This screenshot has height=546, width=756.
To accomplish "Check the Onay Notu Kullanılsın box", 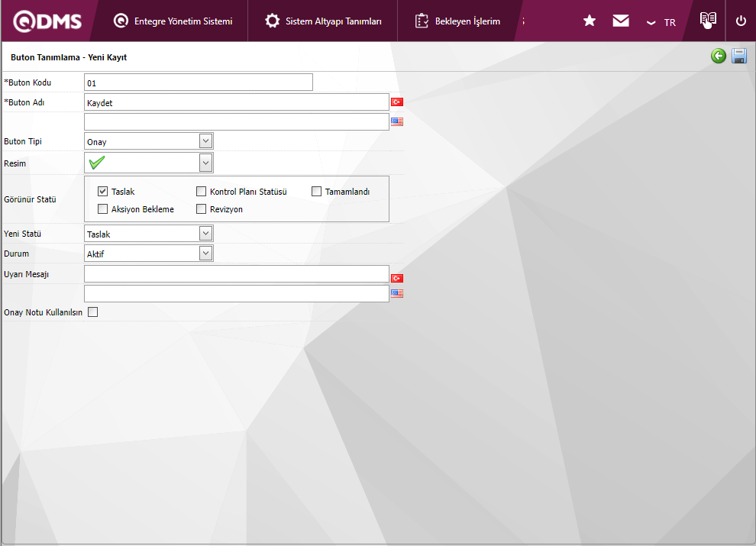I will pos(93,312).
